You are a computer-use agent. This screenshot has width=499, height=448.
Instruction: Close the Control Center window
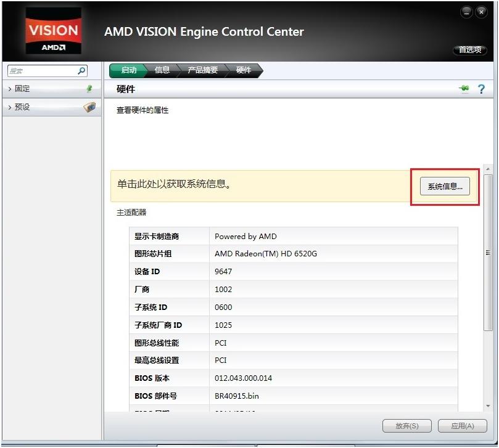[x=481, y=12]
